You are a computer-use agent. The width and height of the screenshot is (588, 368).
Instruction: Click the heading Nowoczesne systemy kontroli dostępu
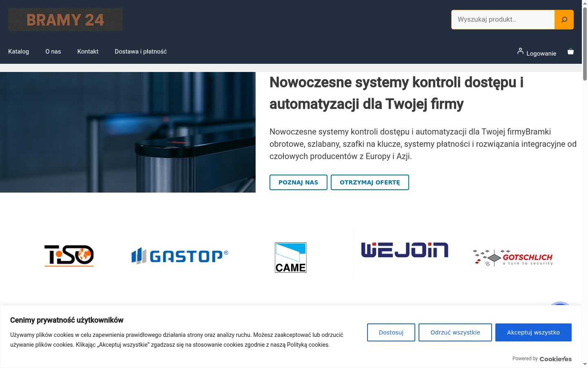pyautogui.click(x=396, y=93)
